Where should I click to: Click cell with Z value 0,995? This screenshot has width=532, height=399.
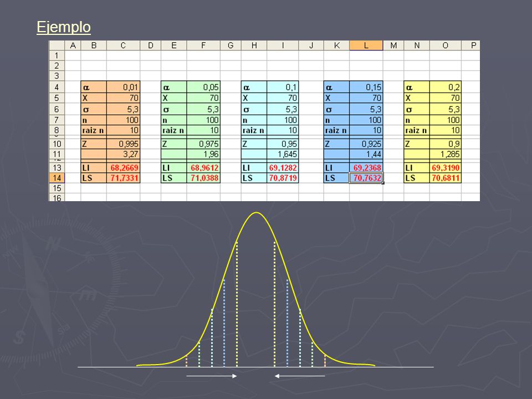[x=123, y=144]
